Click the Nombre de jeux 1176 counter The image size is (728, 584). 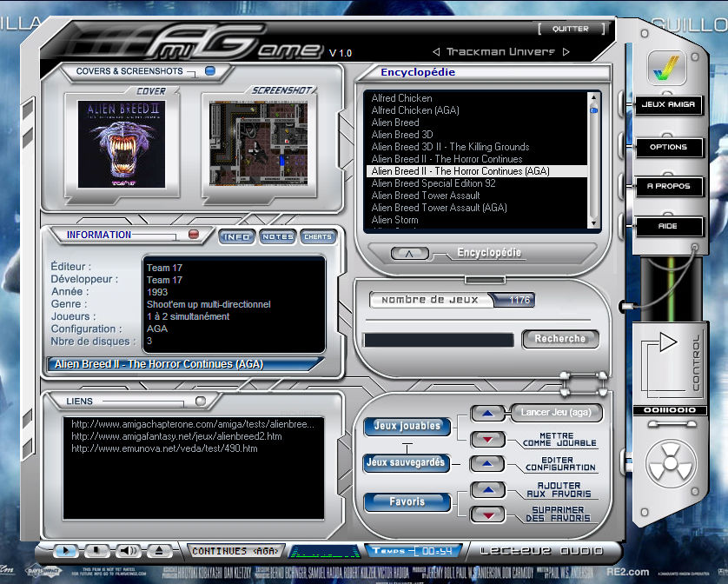453,300
